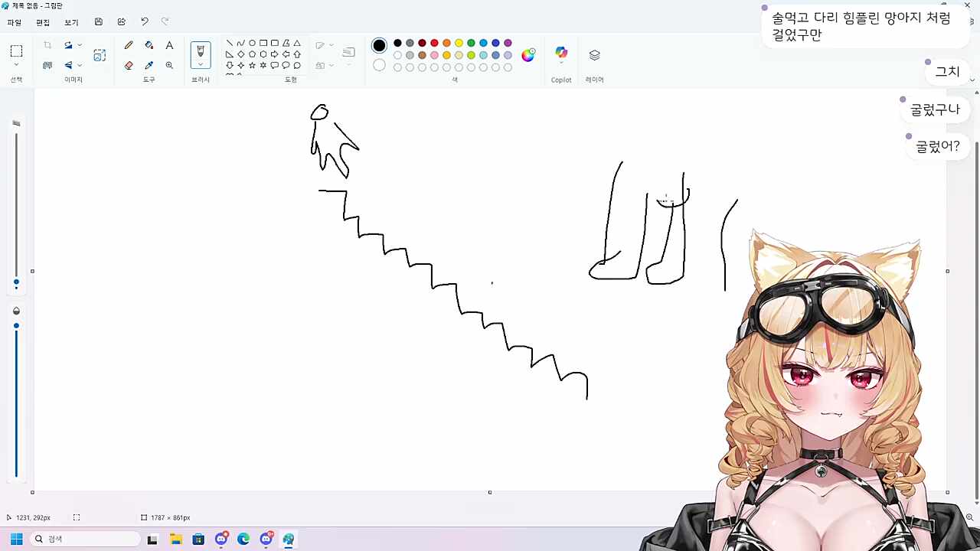
Task: Pick the pink color swatch
Action: [434, 55]
